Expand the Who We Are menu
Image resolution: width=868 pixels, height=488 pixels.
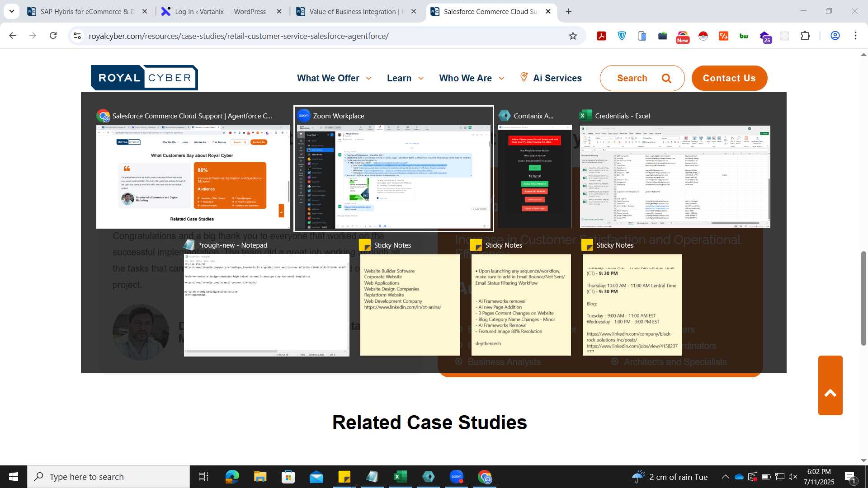(x=472, y=78)
